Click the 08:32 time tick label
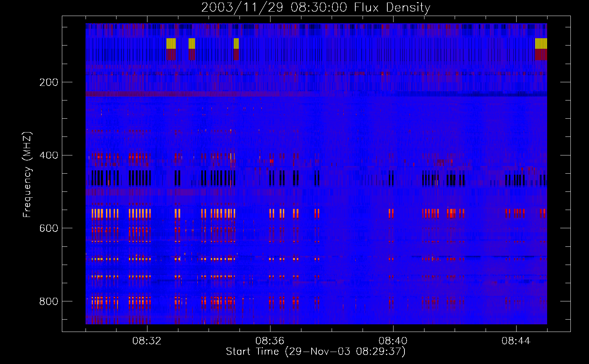 pyautogui.click(x=147, y=341)
